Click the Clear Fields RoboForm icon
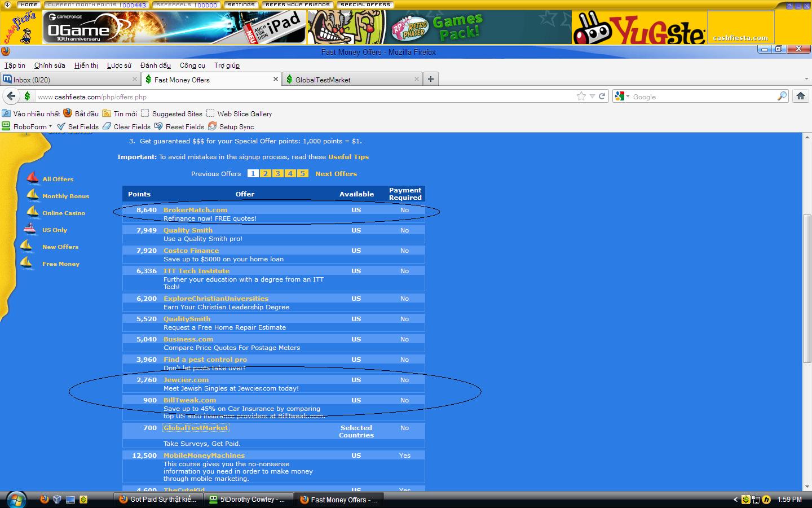The width and height of the screenshot is (812, 508). click(107, 126)
